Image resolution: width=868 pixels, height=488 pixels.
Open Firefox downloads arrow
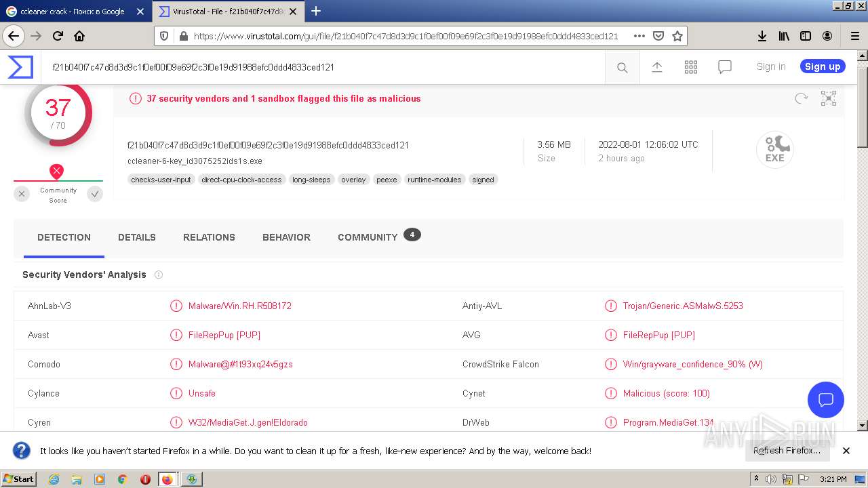(x=762, y=36)
